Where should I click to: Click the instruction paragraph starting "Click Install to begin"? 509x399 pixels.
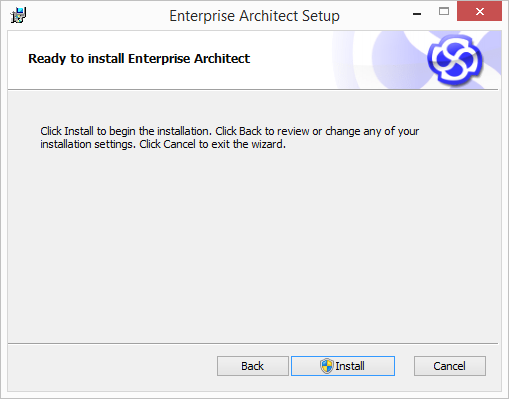(x=229, y=138)
